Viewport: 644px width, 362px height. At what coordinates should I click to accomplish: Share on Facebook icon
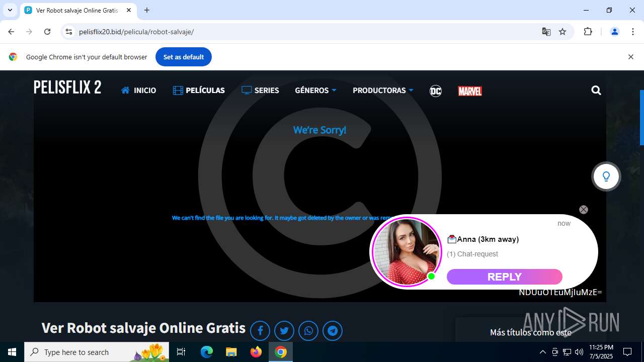point(260,331)
